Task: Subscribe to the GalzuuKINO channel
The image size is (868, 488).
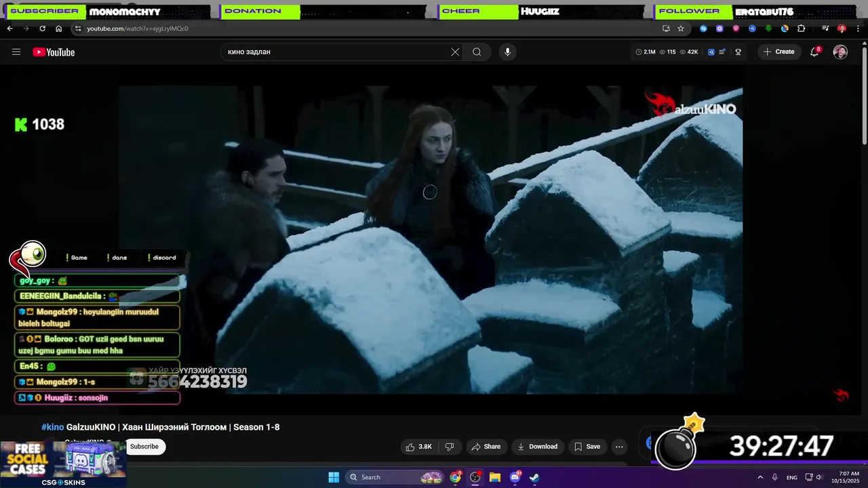Action: (x=144, y=447)
